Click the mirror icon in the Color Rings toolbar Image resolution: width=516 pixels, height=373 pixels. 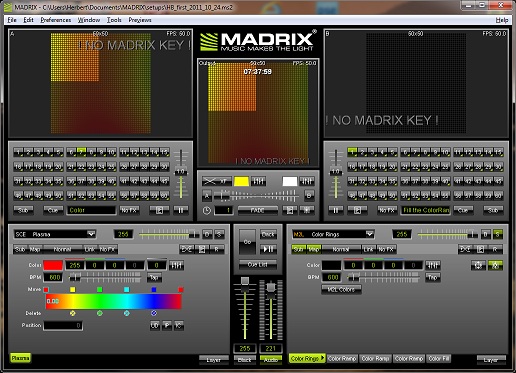tap(465, 249)
